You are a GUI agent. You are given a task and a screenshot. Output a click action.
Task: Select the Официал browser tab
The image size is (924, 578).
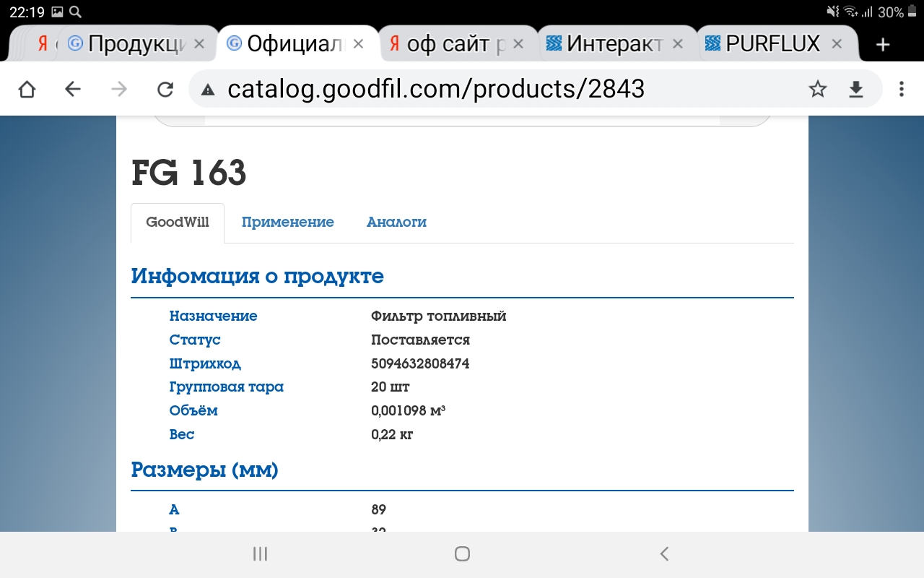297,44
